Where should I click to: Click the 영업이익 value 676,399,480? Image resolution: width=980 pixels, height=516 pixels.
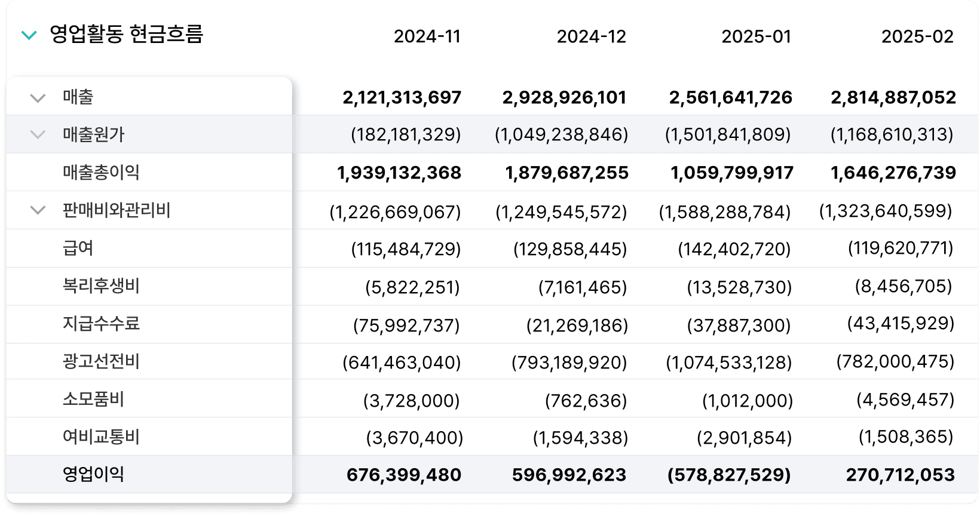tap(403, 475)
